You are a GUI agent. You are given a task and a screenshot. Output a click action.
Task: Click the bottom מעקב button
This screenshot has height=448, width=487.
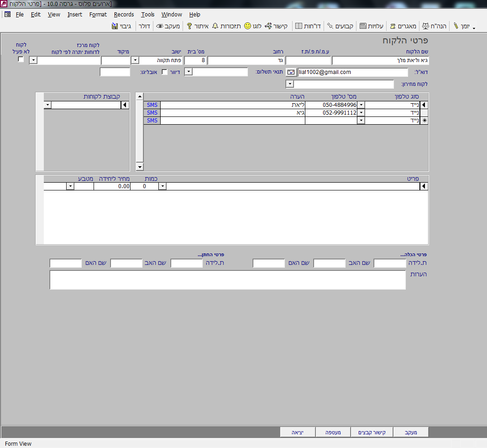point(411,432)
